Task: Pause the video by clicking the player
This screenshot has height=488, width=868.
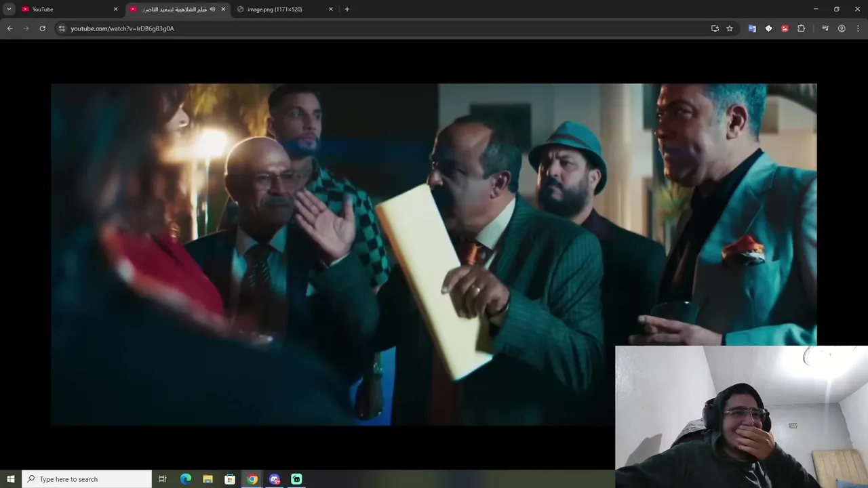Action: [x=434, y=254]
